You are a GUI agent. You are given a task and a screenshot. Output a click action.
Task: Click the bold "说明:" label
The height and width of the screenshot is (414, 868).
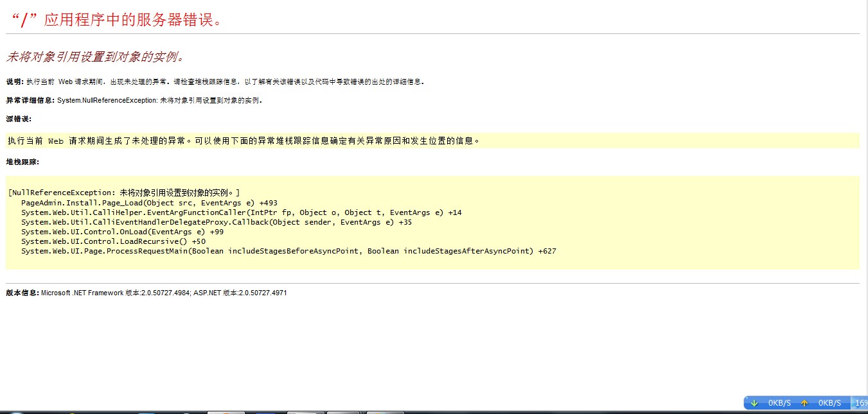[14, 82]
